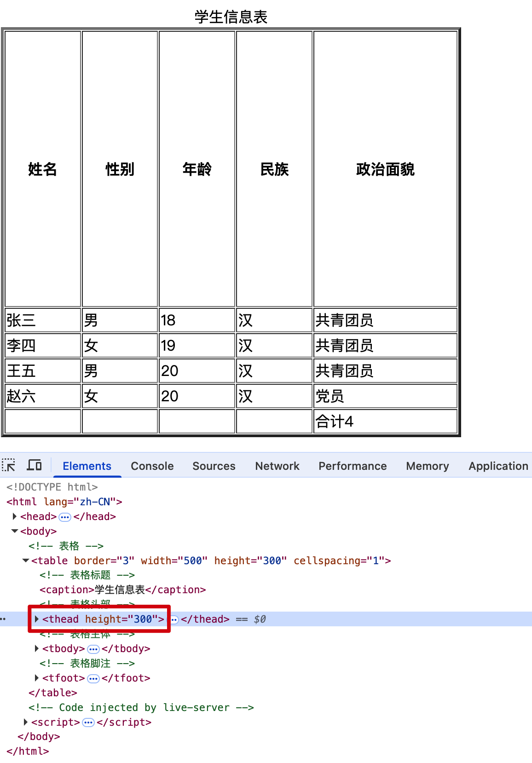Select the 表格标题 comment line

coord(87,575)
